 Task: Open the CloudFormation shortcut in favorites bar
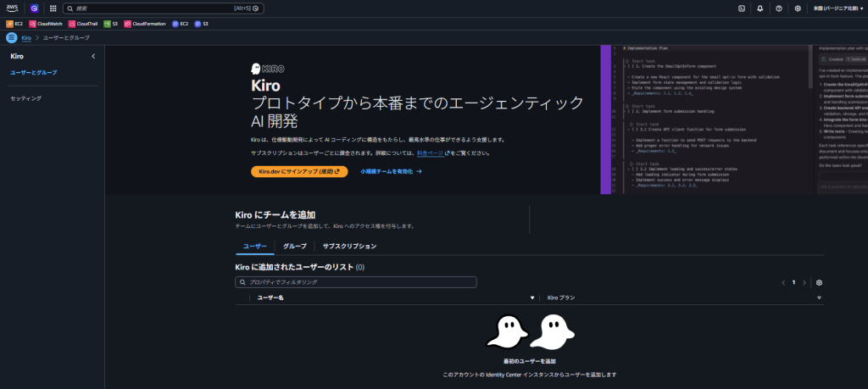143,24
